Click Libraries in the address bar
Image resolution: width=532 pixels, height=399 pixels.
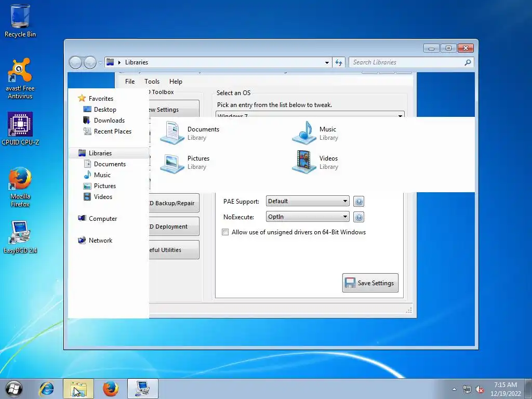click(x=137, y=62)
